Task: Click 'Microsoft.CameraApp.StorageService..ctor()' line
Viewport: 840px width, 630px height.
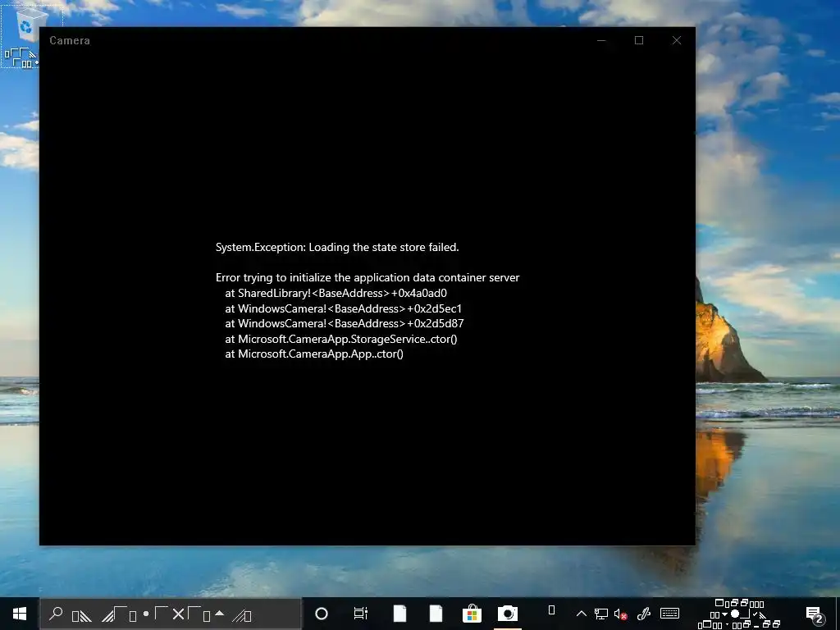Action: pos(341,339)
